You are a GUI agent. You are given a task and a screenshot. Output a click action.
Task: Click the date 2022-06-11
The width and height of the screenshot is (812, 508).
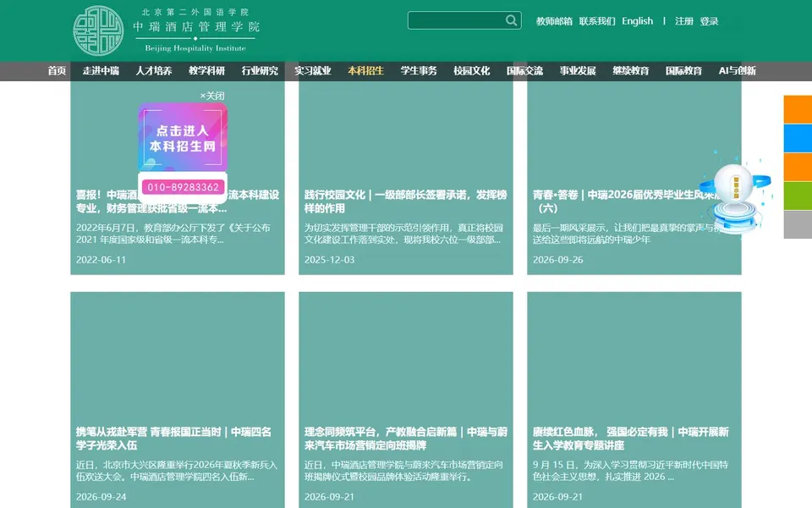coord(101,260)
